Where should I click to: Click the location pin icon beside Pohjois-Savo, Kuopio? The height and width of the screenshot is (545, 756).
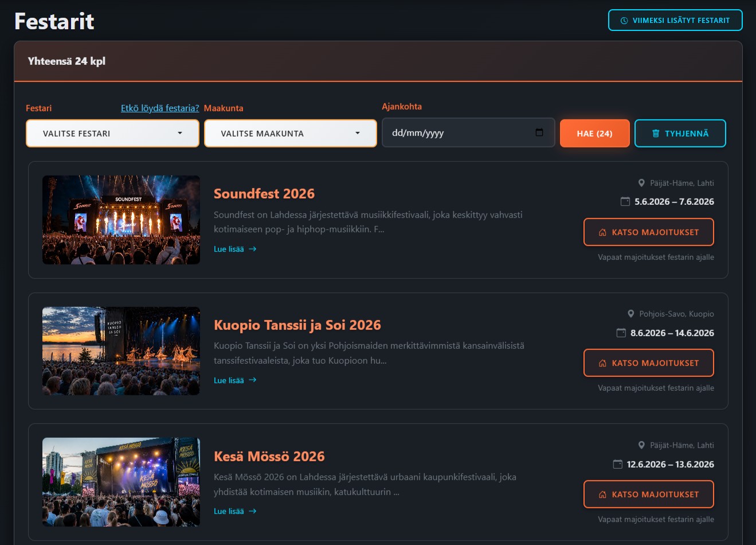click(x=631, y=314)
